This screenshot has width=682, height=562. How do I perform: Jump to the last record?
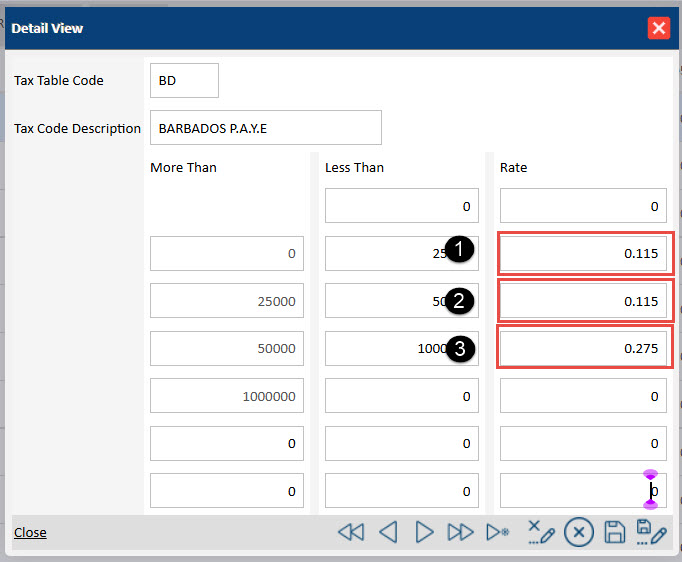tap(460, 532)
